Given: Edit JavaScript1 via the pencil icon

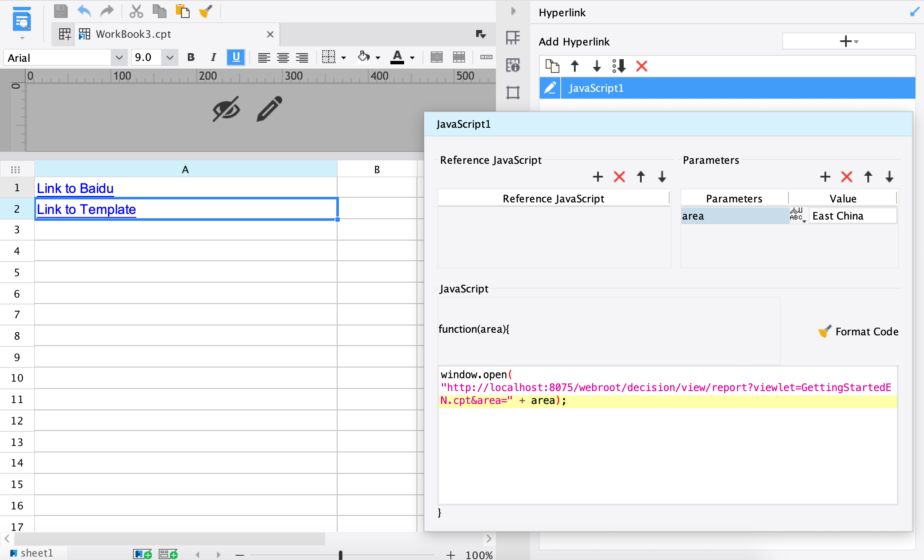Looking at the screenshot, I should pyautogui.click(x=550, y=88).
